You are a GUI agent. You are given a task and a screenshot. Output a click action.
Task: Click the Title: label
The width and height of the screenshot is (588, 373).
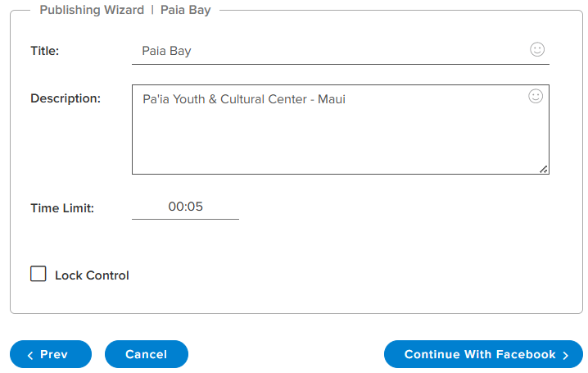[x=44, y=51]
